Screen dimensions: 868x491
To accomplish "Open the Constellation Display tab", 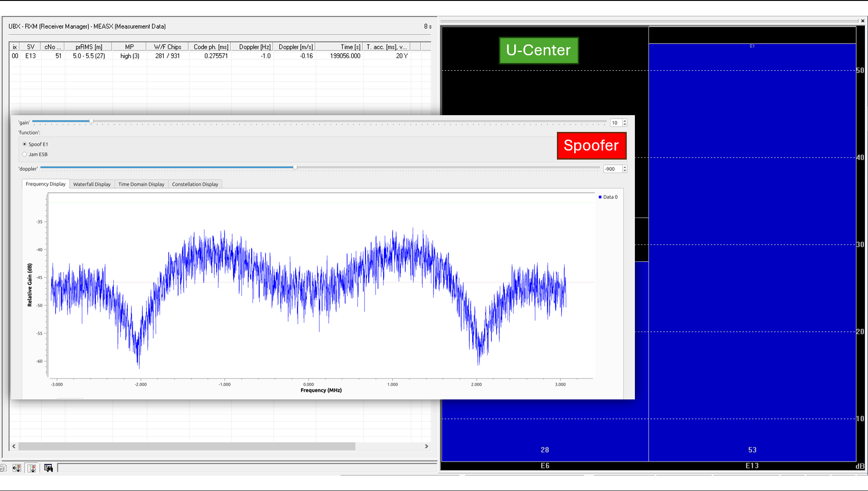I will pos(195,184).
